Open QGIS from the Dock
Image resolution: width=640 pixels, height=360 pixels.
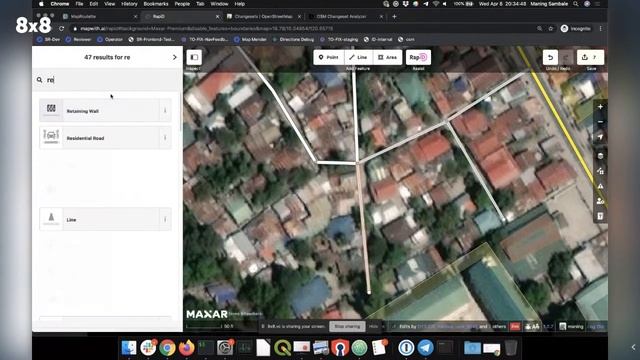point(282,348)
